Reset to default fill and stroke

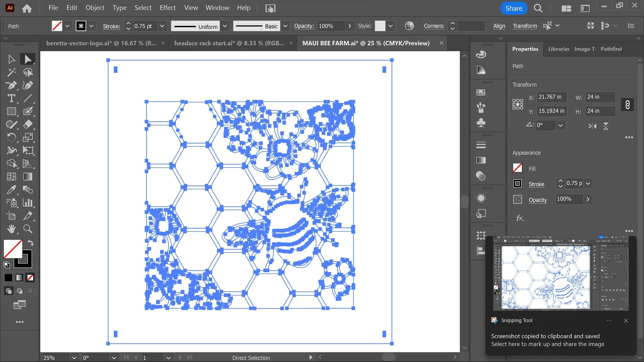7,265
